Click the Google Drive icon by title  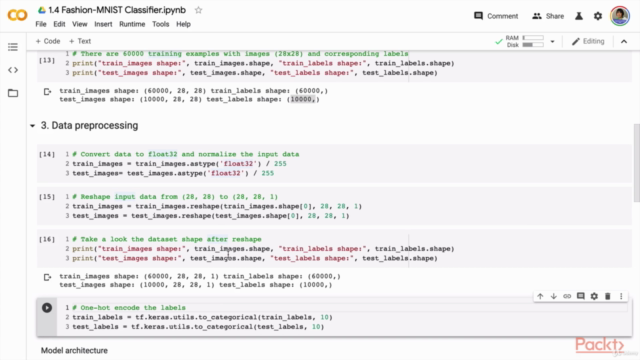click(x=42, y=10)
